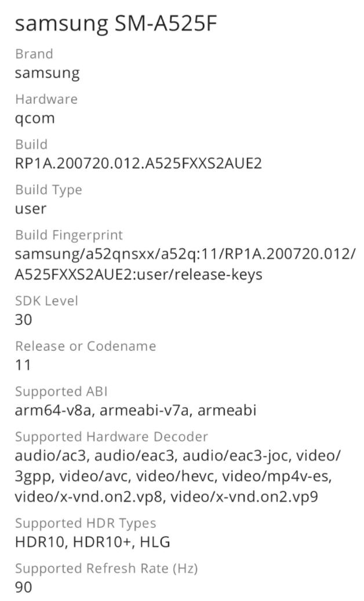Select the refresh rate value 90

click(23, 587)
